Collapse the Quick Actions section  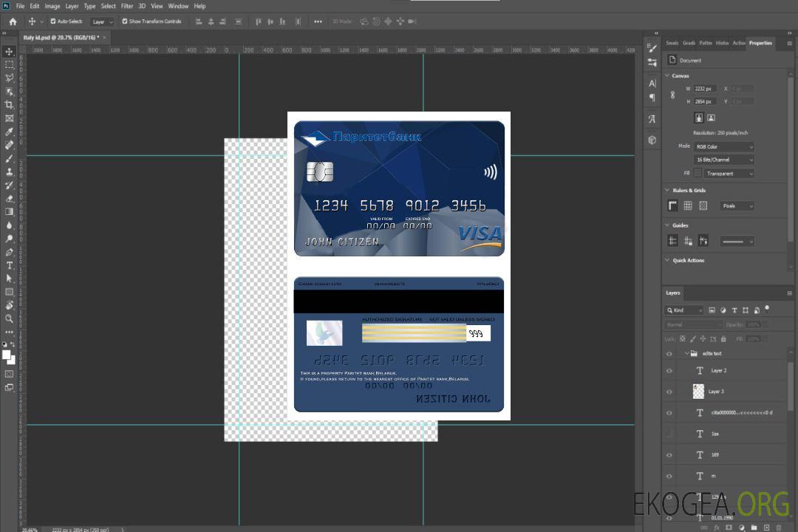click(x=668, y=260)
